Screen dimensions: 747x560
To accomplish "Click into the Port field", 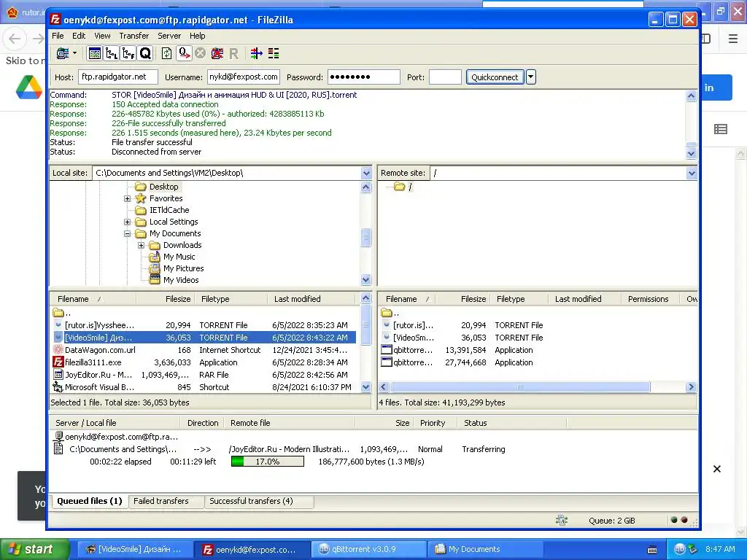I will click(445, 77).
